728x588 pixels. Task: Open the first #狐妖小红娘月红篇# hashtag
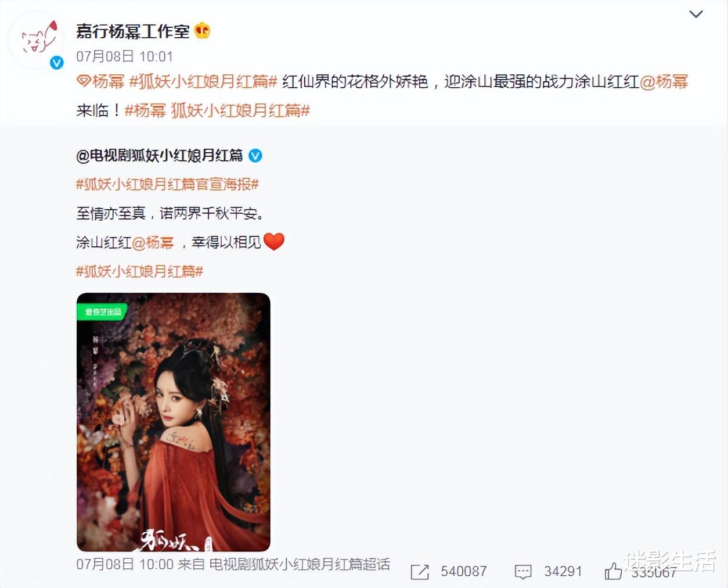tap(203, 81)
